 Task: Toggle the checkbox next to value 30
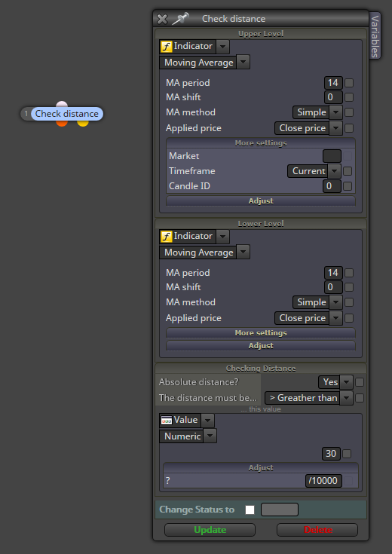pos(347,454)
